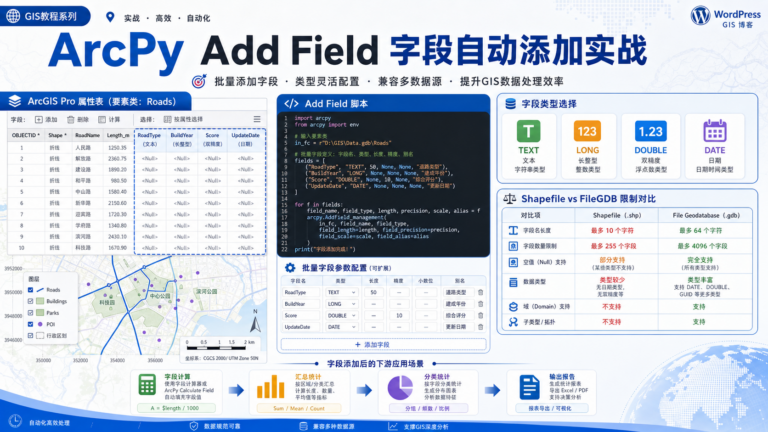Screen dimensions: 768x432
Task: Click the 2360.75 length cell
Action: [x=118, y=159]
